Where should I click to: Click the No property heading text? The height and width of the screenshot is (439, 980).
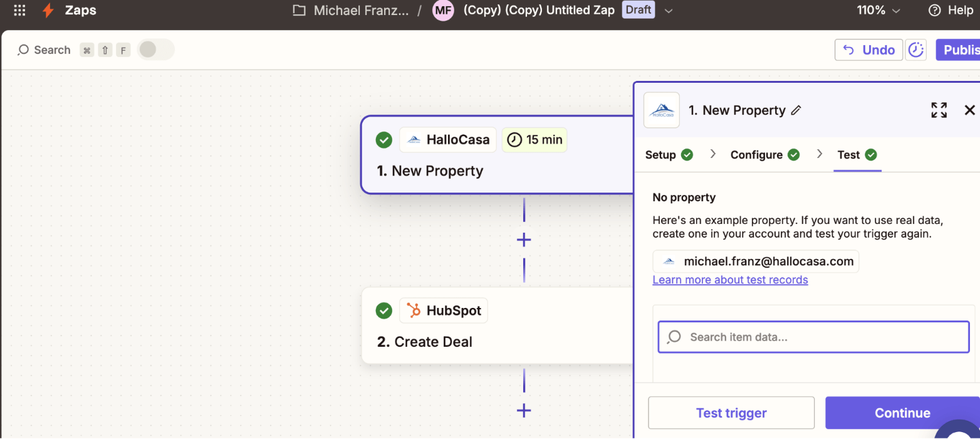click(684, 198)
